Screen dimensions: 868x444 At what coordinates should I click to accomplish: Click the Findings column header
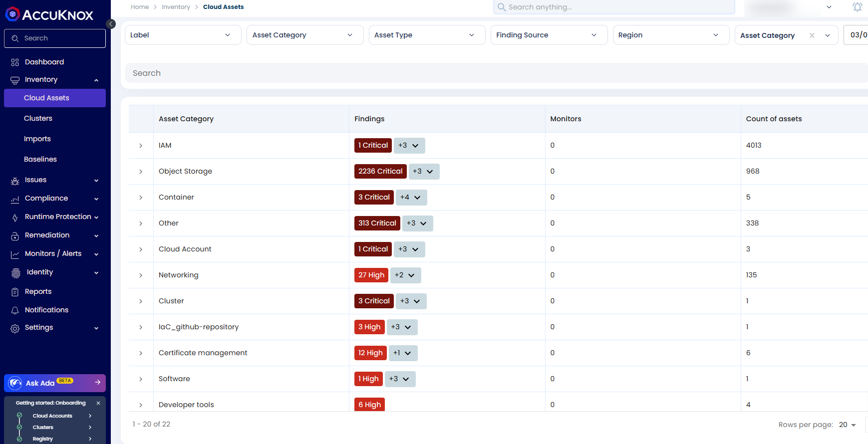point(369,119)
